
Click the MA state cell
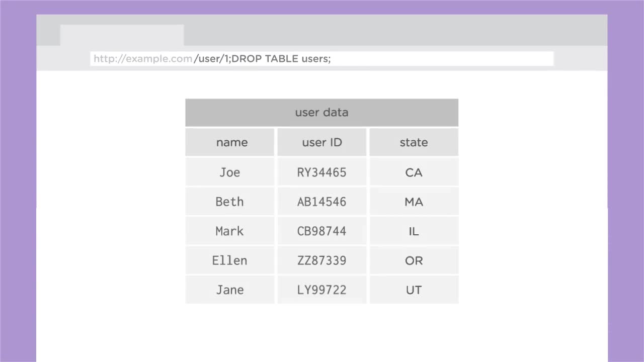click(414, 202)
